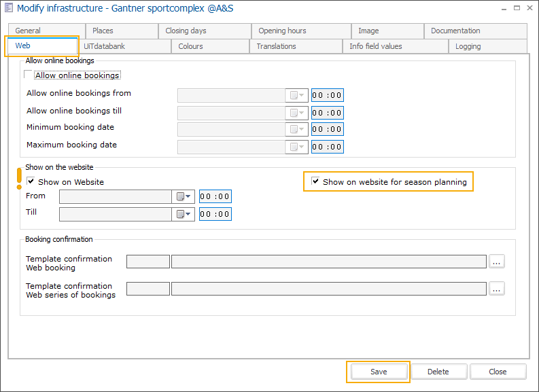Click time field for Allow online bookings from
Image resolution: width=539 pixels, height=392 pixels.
(327, 95)
